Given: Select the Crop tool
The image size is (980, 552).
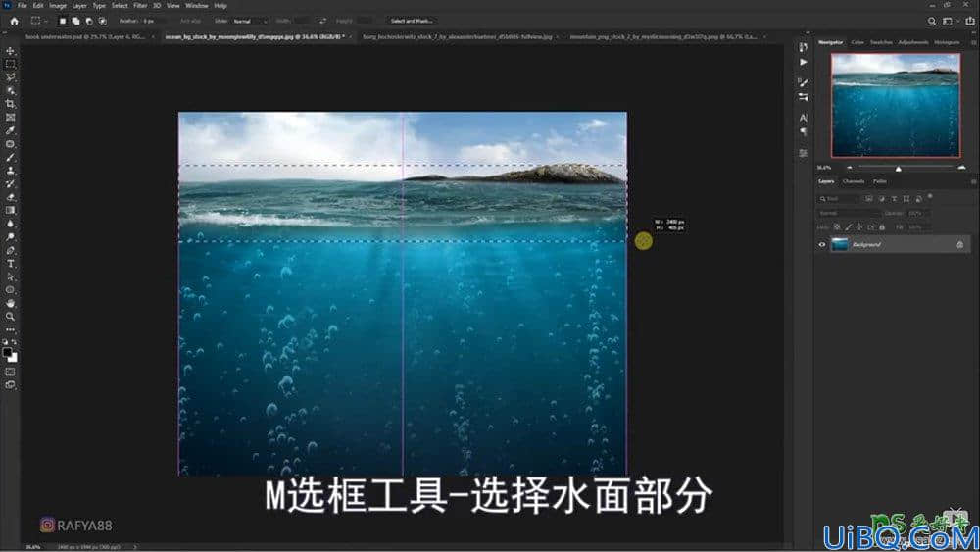Looking at the screenshot, I should (10, 104).
